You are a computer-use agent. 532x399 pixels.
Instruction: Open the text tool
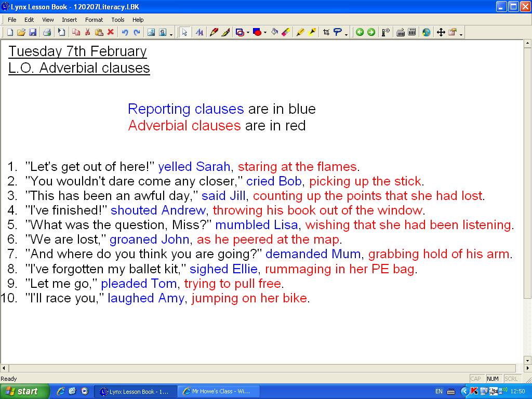pyautogui.click(x=199, y=32)
